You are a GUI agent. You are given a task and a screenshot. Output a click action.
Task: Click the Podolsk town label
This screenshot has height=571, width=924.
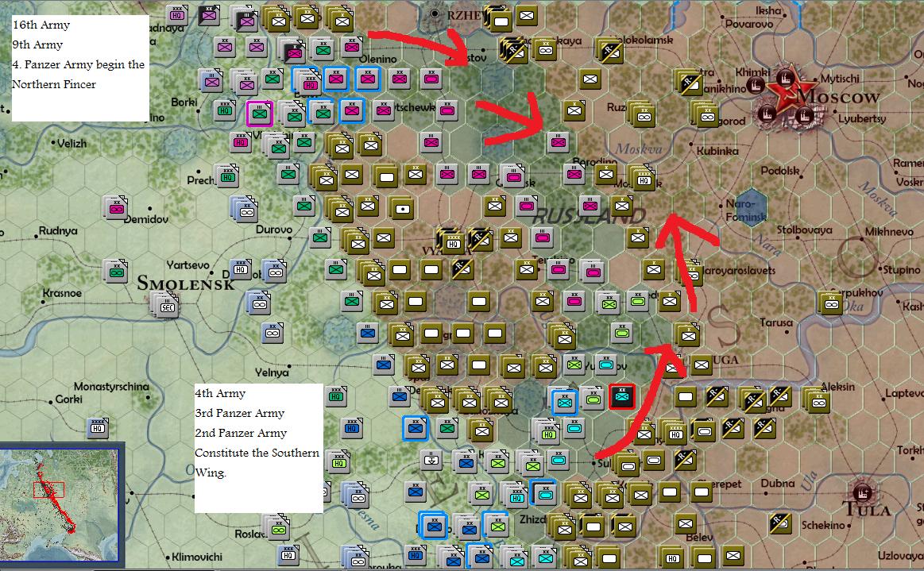[x=780, y=170]
